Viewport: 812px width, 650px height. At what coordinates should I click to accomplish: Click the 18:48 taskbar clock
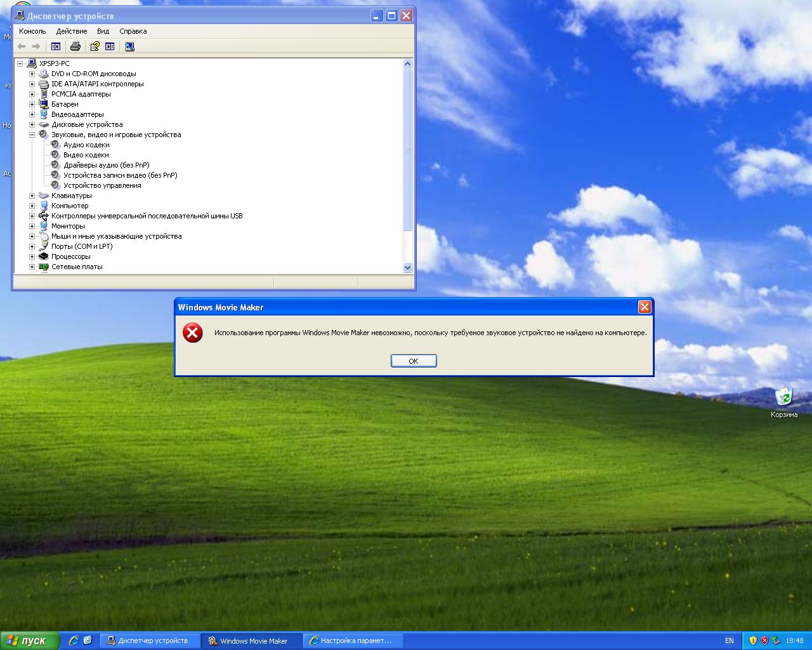(794, 640)
